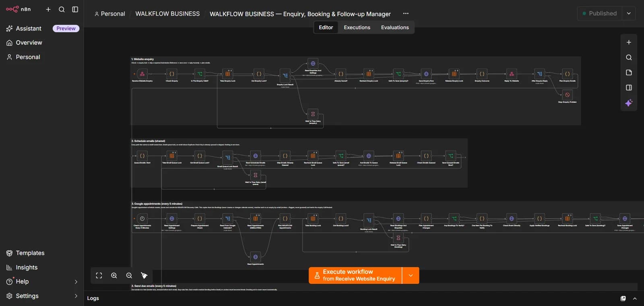The height and width of the screenshot is (306, 644).
Task: Select the Already Saved node
Action: point(341,74)
